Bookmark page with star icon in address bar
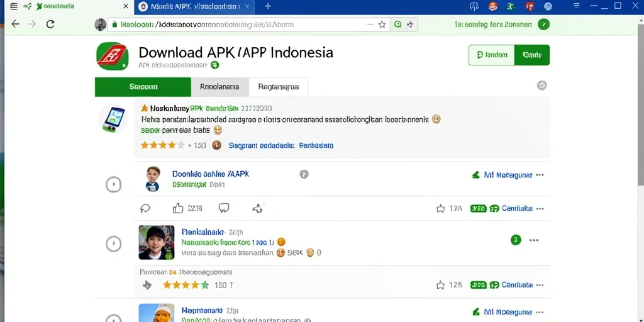Image resolution: width=644 pixels, height=322 pixels. click(x=382, y=25)
